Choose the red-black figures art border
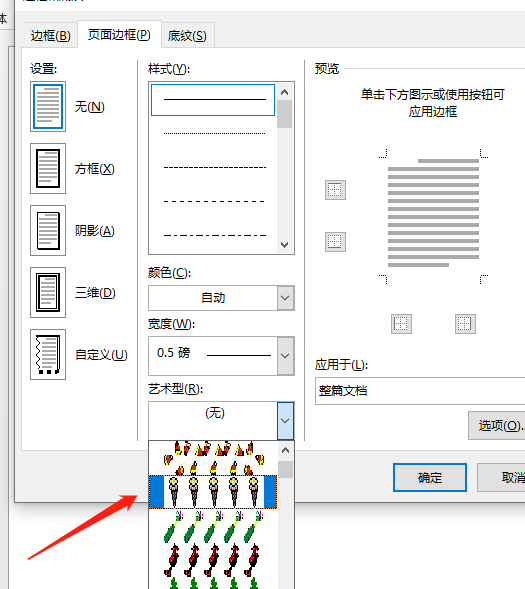525x589 pixels. (213, 560)
